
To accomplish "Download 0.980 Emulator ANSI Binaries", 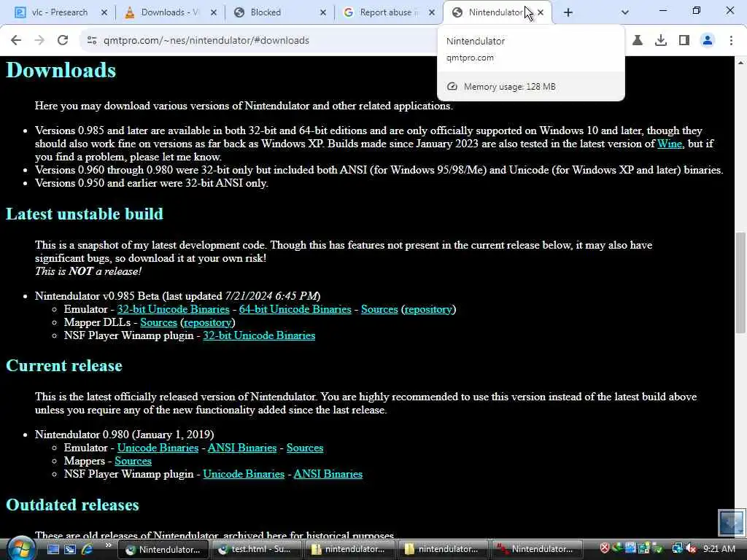I will click(242, 448).
